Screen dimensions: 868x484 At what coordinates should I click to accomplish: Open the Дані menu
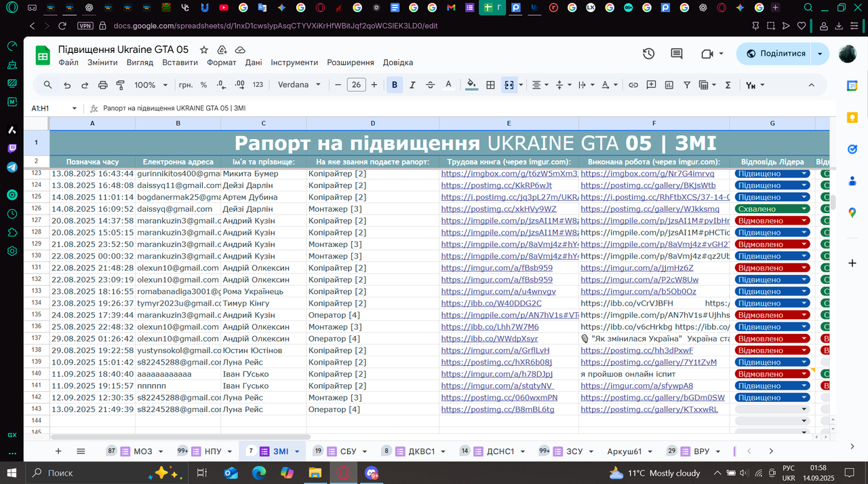coord(254,62)
